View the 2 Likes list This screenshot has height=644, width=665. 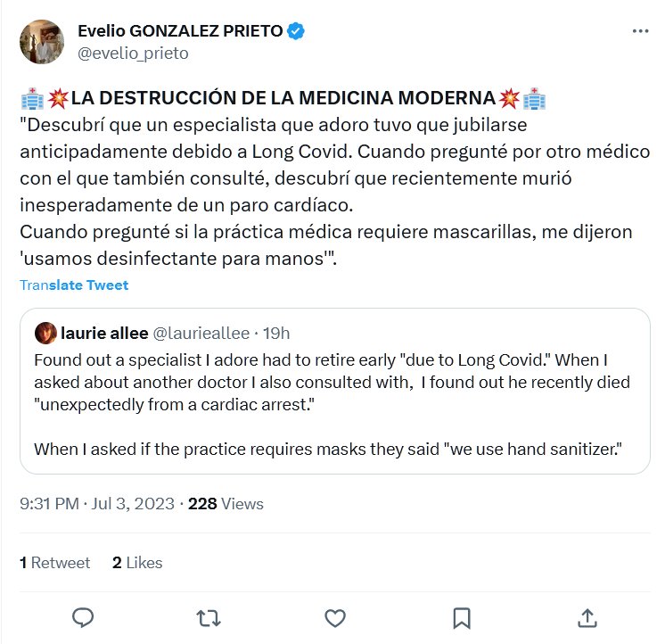pyautogui.click(x=137, y=563)
